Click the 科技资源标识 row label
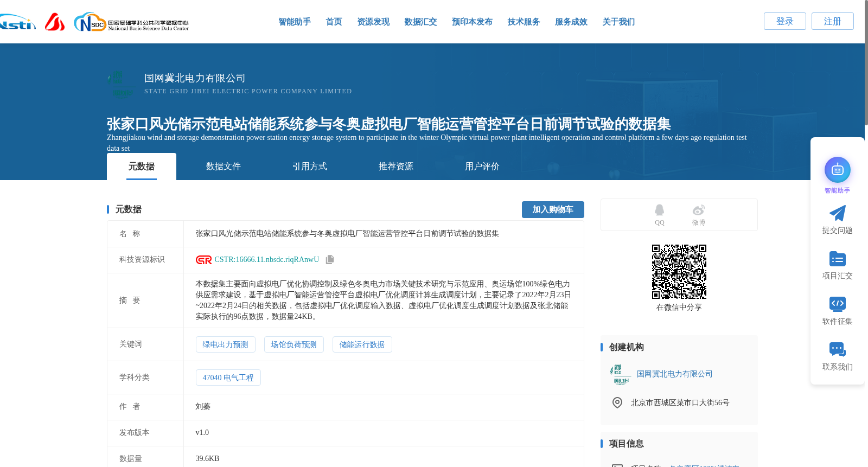Screen dimensions: 868x467 tap(142, 260)
